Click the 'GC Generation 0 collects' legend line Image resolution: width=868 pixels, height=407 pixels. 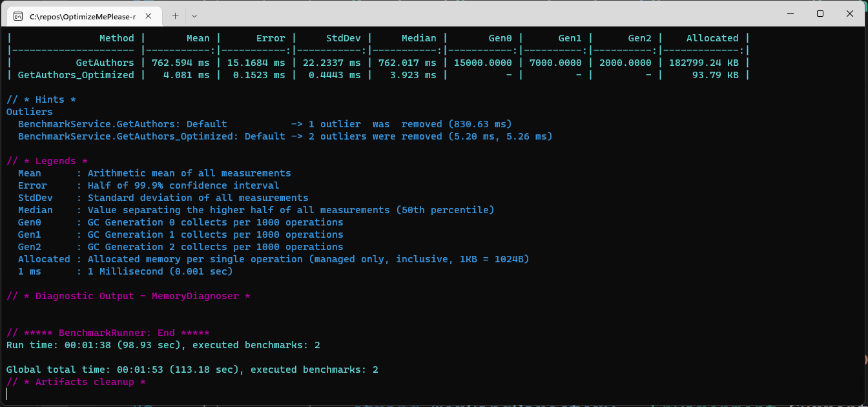pos(180,222)
